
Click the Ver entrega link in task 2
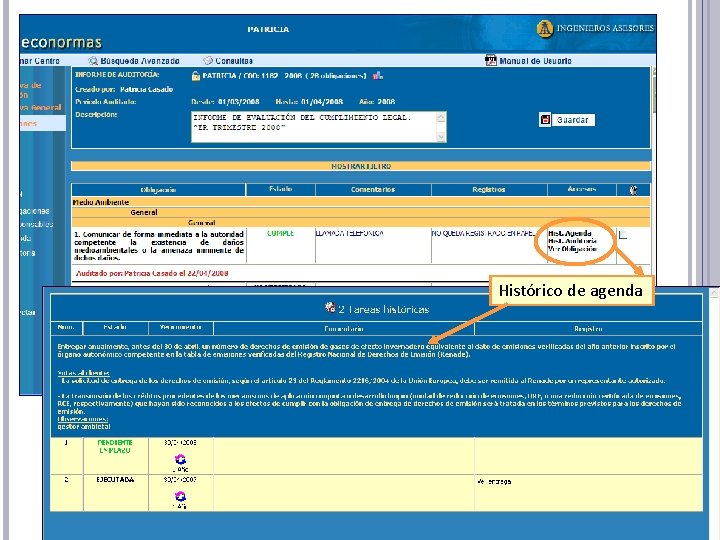click(x=495, y=481)
